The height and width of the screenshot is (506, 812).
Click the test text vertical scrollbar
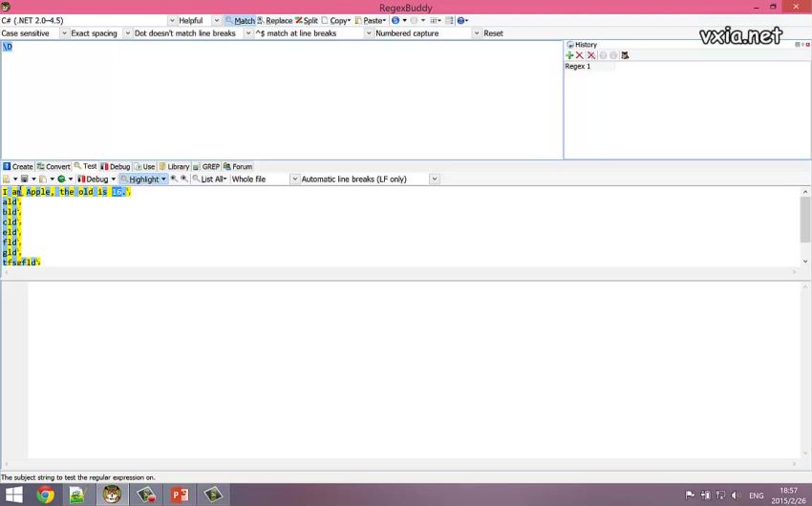point(804,225)
